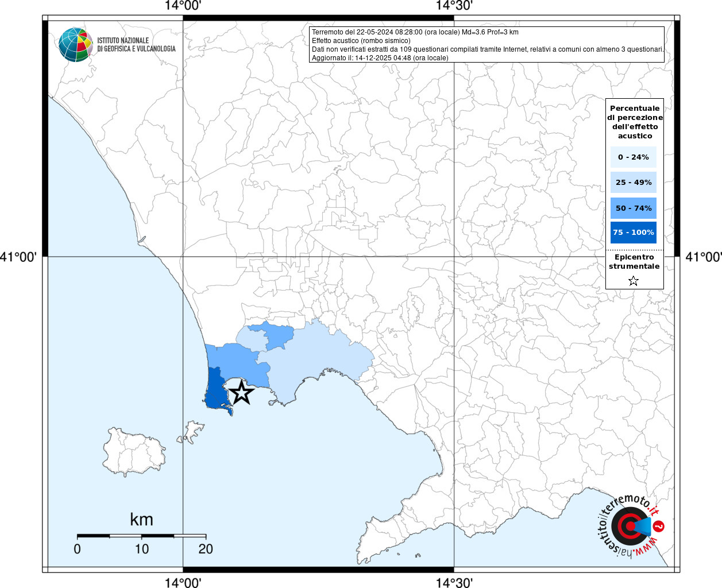Screen dimensions: 722x588
Task: Select the 75 - 100% legend swatch
Action: tap(634, 233)
